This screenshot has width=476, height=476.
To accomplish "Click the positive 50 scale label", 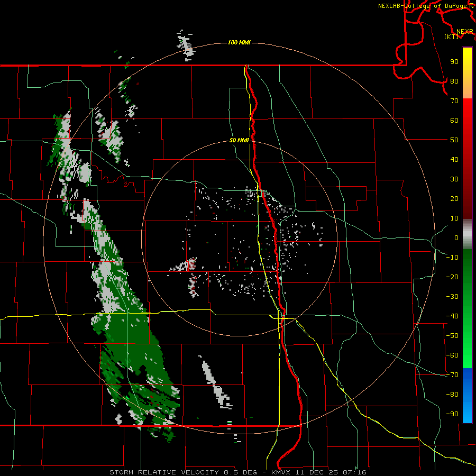I will point(454,140).
